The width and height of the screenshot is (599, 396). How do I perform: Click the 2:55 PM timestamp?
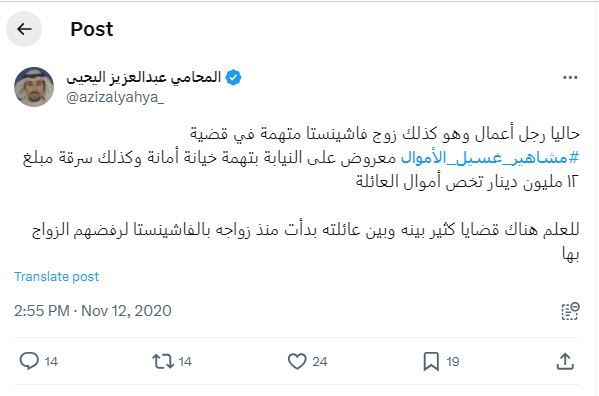tap(42, 311)
